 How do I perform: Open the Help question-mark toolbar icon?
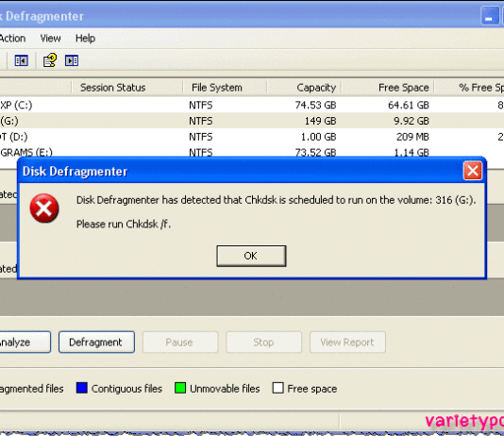(x=50, y=60)
